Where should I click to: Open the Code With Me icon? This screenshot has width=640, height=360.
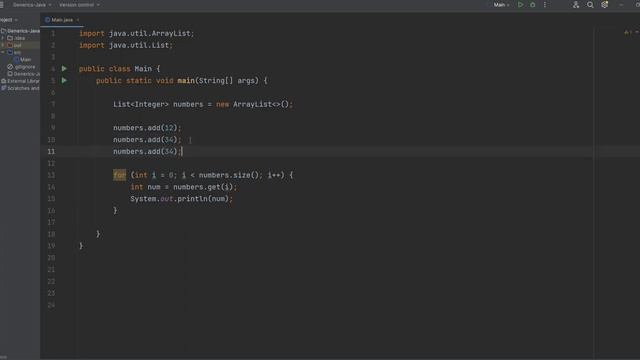[x=576, y=5]
